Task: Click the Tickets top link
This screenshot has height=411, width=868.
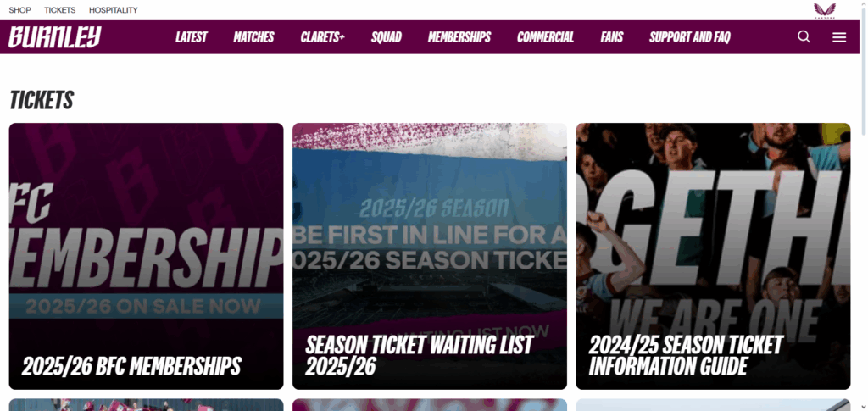Action: [60, 10]
